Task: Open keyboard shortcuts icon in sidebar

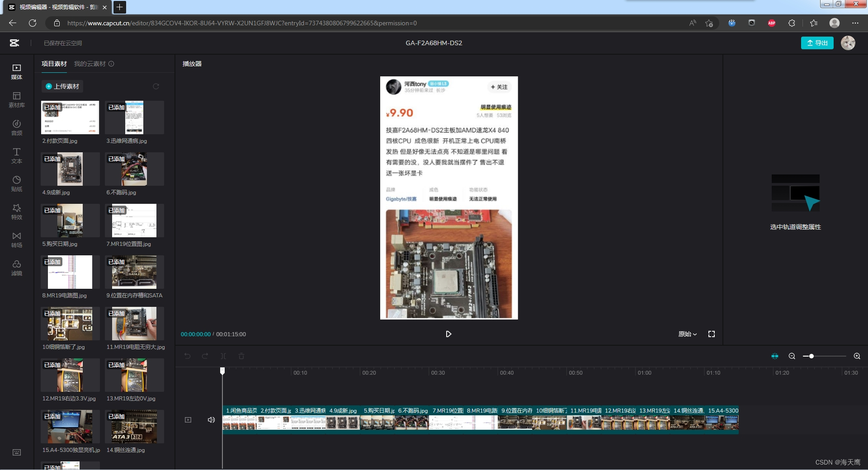Action: [x=17, y=452]
